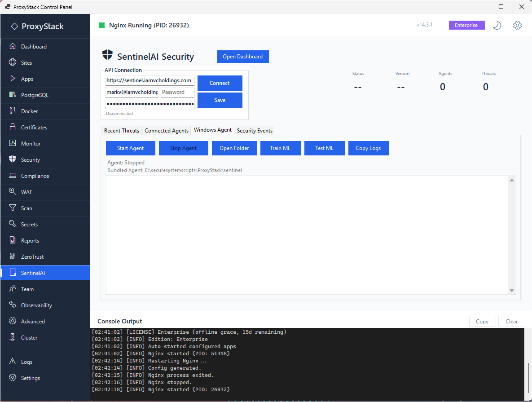The image size is (532, 402).
Task: Toggle dark mode moon icon
Action: [497, 25]
